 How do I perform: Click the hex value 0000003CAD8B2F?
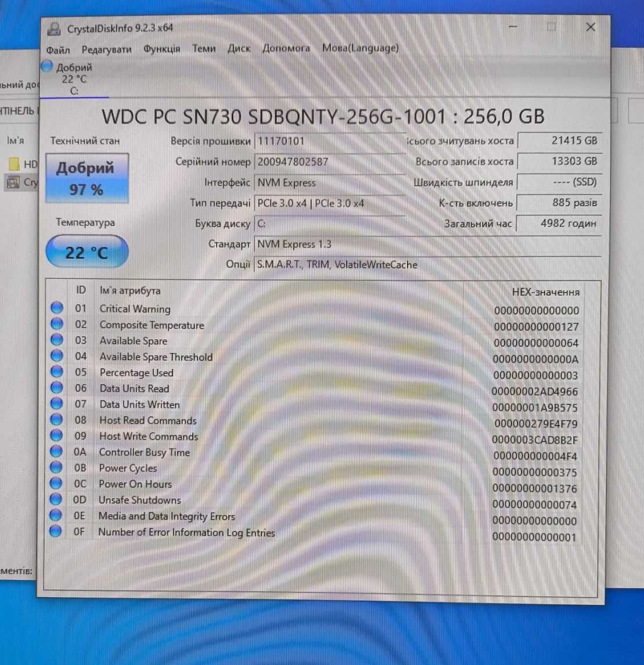(535, 440)
